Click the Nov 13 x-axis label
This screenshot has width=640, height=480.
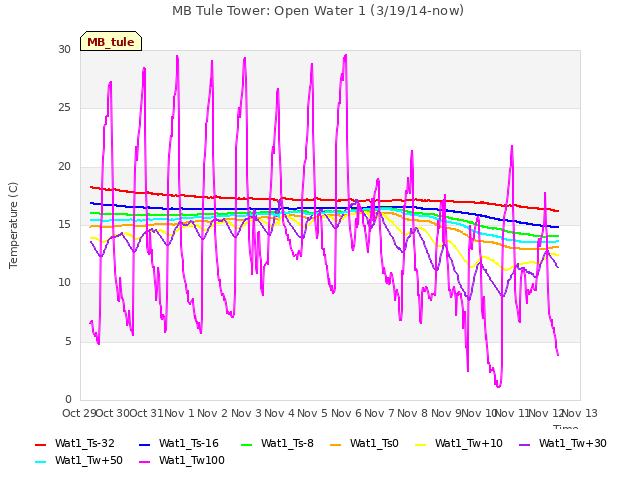[580, 413]
